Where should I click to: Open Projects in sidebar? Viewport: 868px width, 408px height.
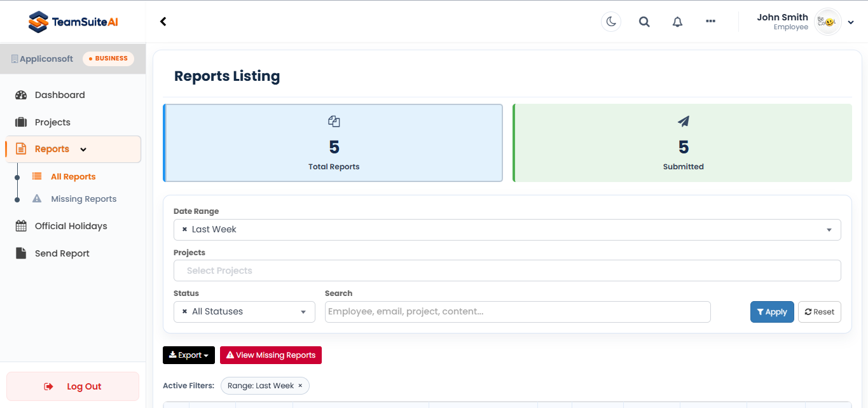pyautogui.click(x=53, y=122)
